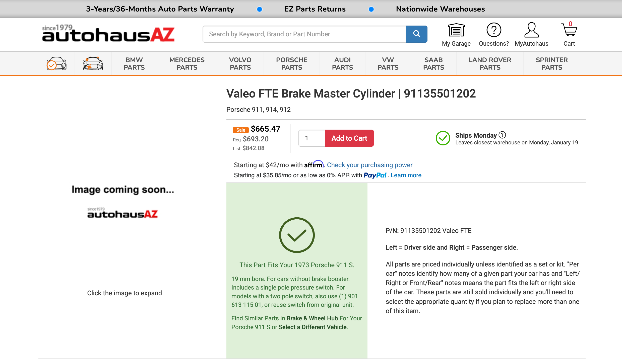The height and width of the screenshot is (364, 622).
Task: Click the quantity input box
Action: click(x=312, y=138)
